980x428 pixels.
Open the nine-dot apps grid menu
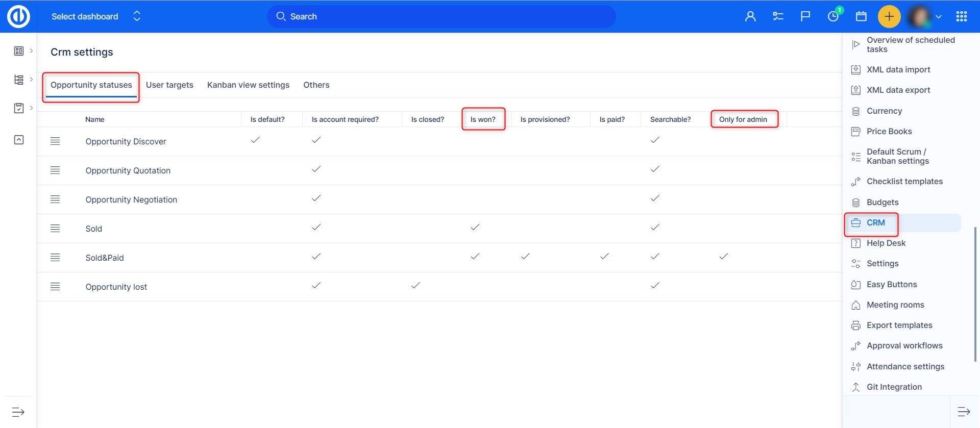[x=961, y=16]
